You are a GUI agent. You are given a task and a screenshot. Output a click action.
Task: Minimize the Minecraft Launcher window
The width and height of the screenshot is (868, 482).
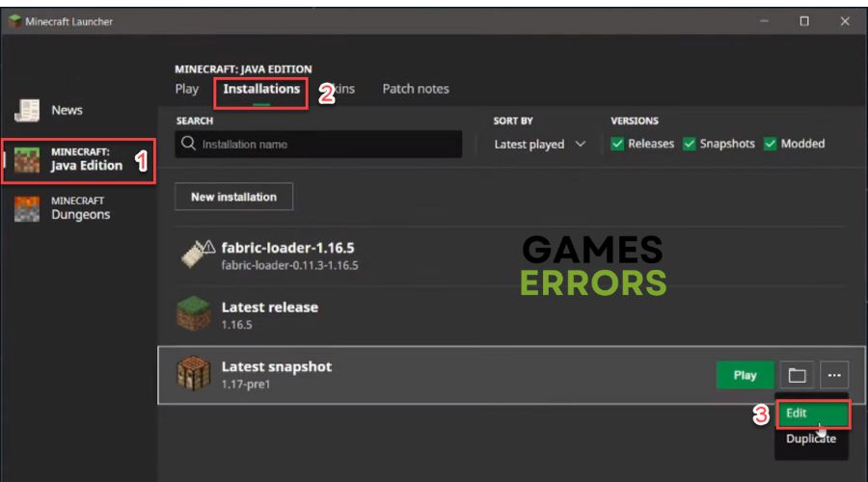point(764,21)
